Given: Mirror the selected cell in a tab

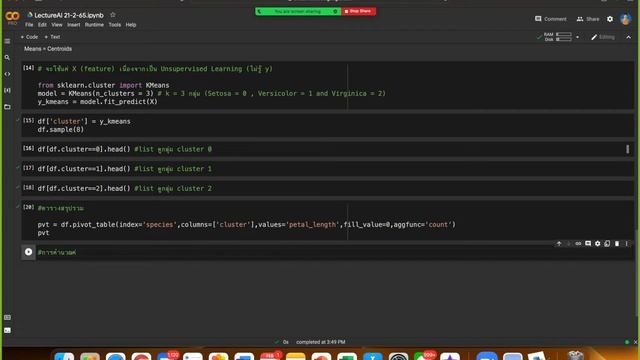Looking at the screenshot, I should click(607, 244).
